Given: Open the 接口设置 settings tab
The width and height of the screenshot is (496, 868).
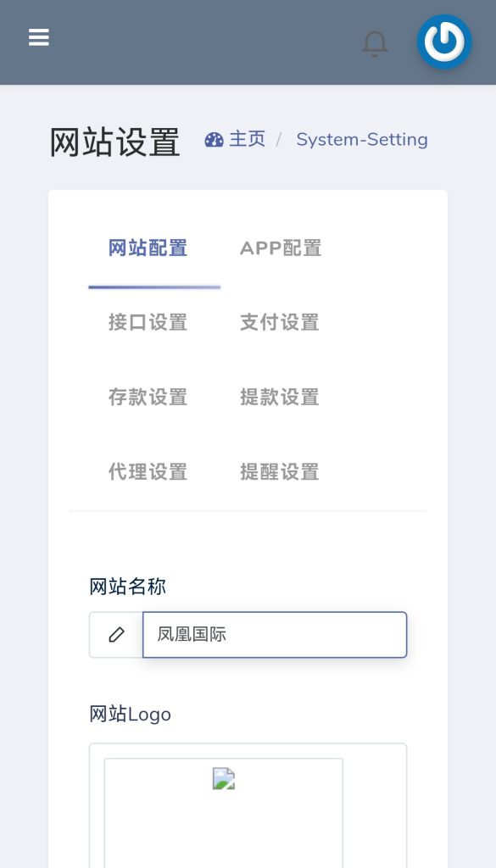Looking at the screenshot, I should click(x=148, y=322).
